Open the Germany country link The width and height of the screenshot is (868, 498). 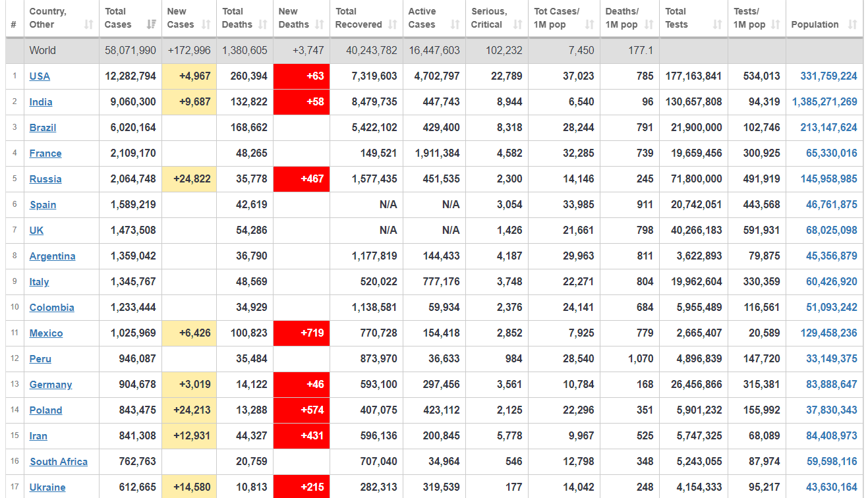pos(51,385)
